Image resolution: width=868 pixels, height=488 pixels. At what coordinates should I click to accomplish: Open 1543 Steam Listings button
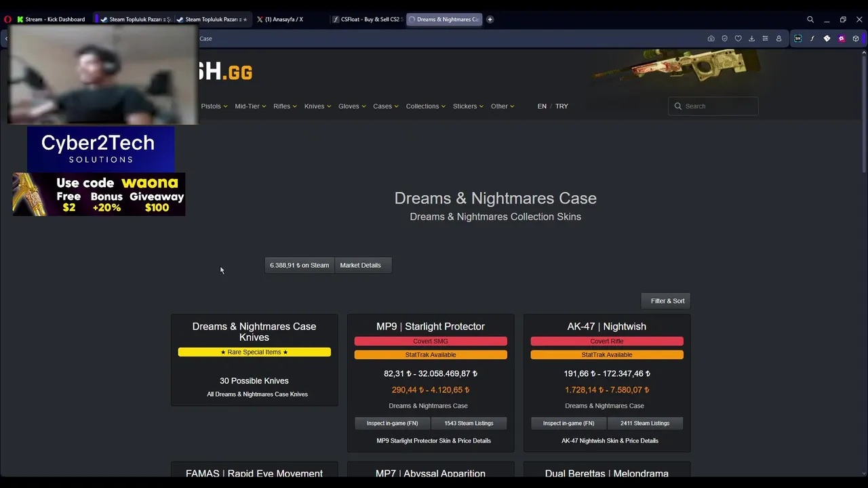coord(469,424)
